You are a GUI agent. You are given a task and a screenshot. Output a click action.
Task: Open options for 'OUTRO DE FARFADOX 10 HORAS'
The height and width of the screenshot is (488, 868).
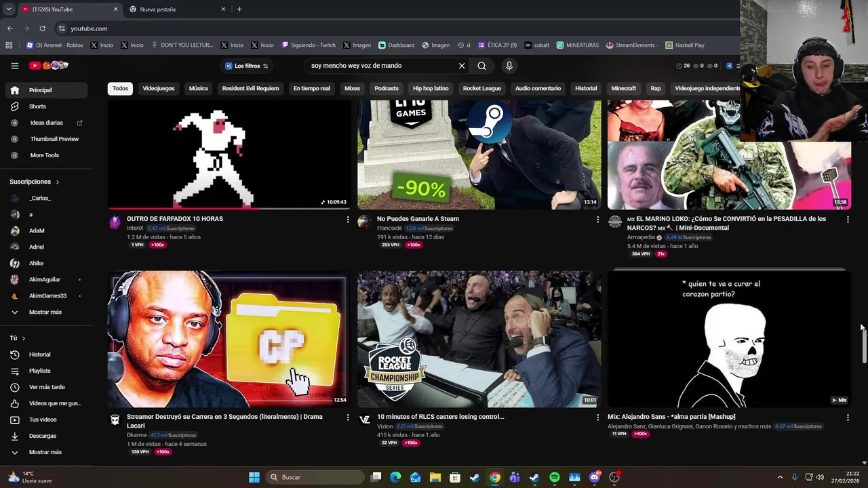click(x=348, y=220)
